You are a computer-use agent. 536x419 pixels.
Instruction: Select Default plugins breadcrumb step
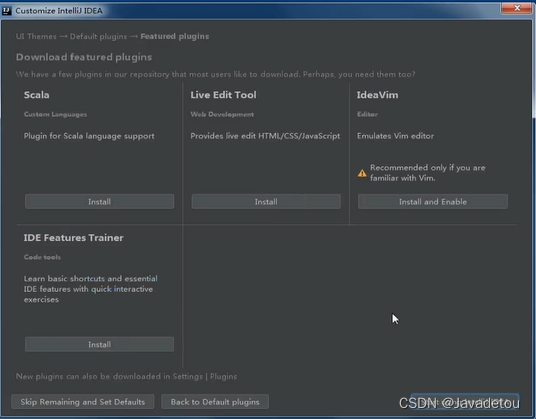click(x=98, y=36)
